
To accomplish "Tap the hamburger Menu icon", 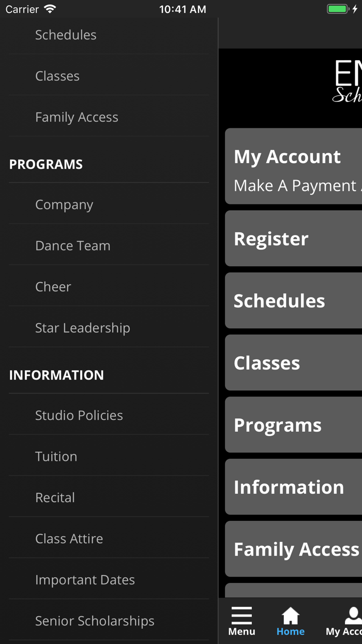I will (242, 616).
